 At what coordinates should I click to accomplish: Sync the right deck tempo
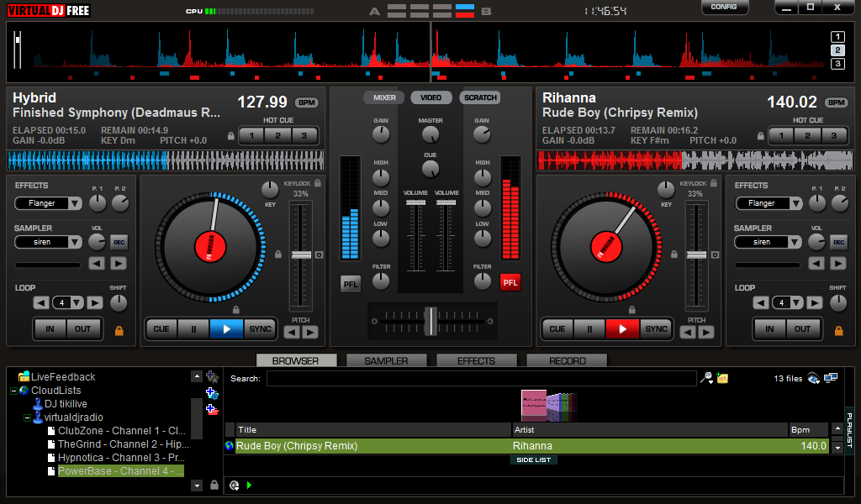656,329
